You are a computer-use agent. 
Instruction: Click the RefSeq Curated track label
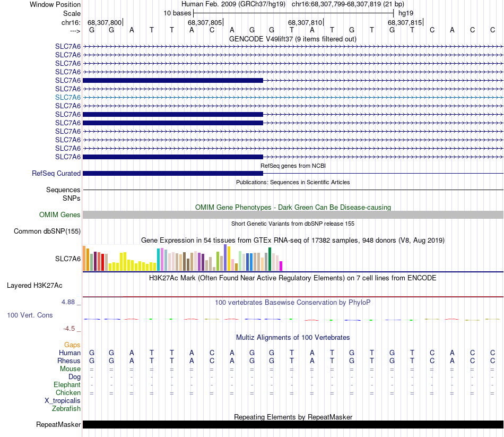tap(56, 174)
